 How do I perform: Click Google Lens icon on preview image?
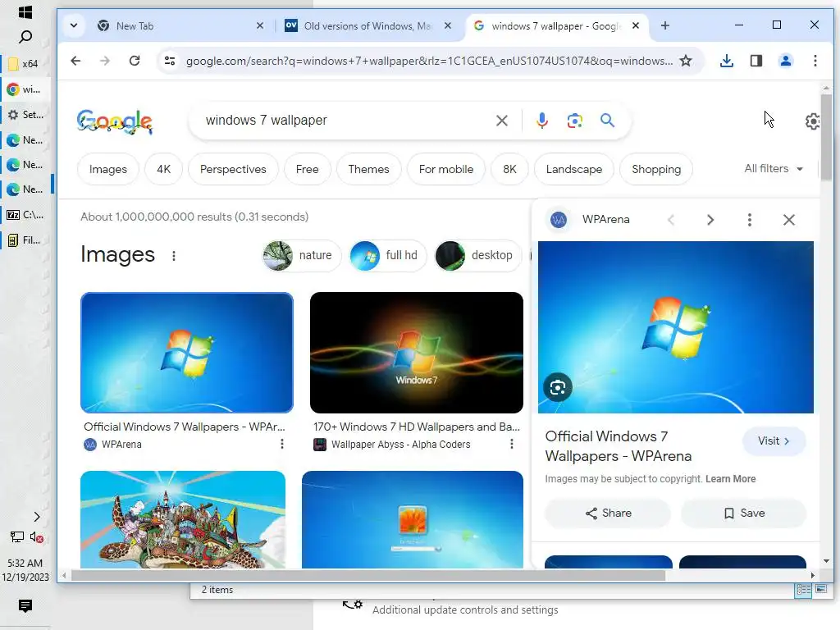tap(558, 387)
